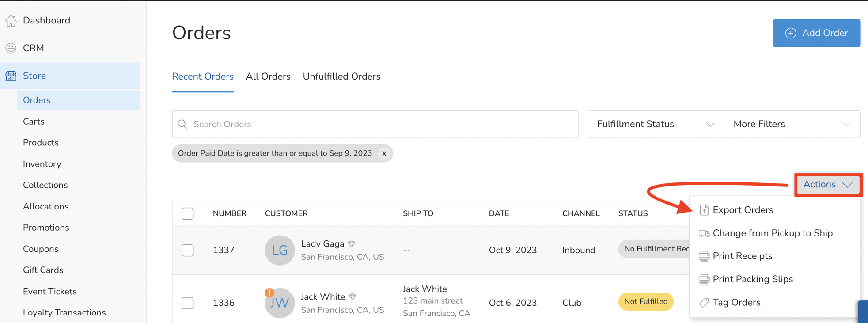This screenshot has height=323, width=868.
Task: Click the diamond icon next to Lady Gaga
Action: (x=352, y=243)
